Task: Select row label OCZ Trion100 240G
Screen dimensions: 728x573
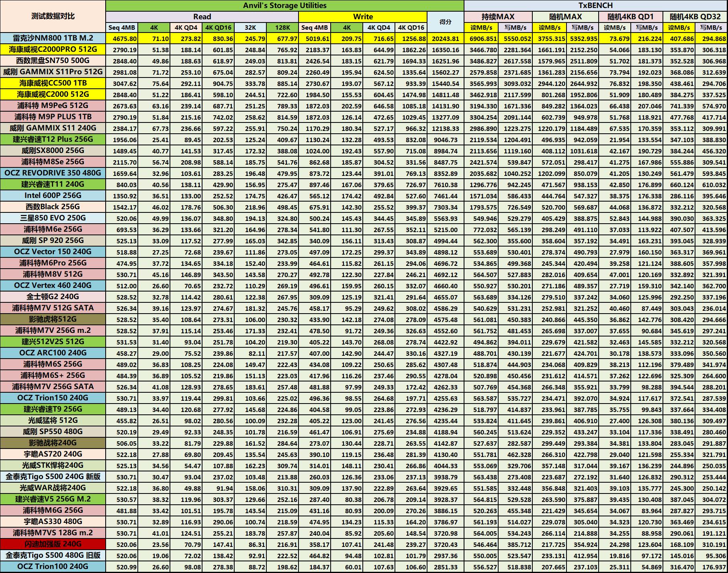Action: pos(53,567)
